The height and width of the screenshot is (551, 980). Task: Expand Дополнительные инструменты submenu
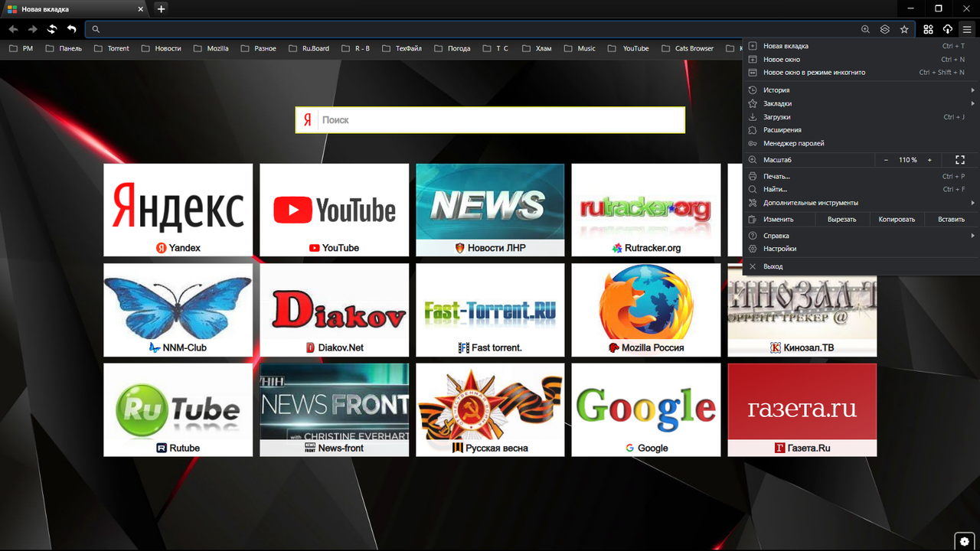click(x=861, y=203)
